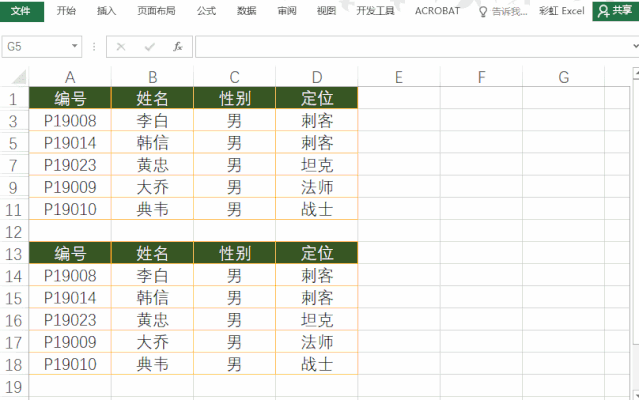Switch to the 开始 ribbon tab
639x400 pixels.
click(66, 11)
